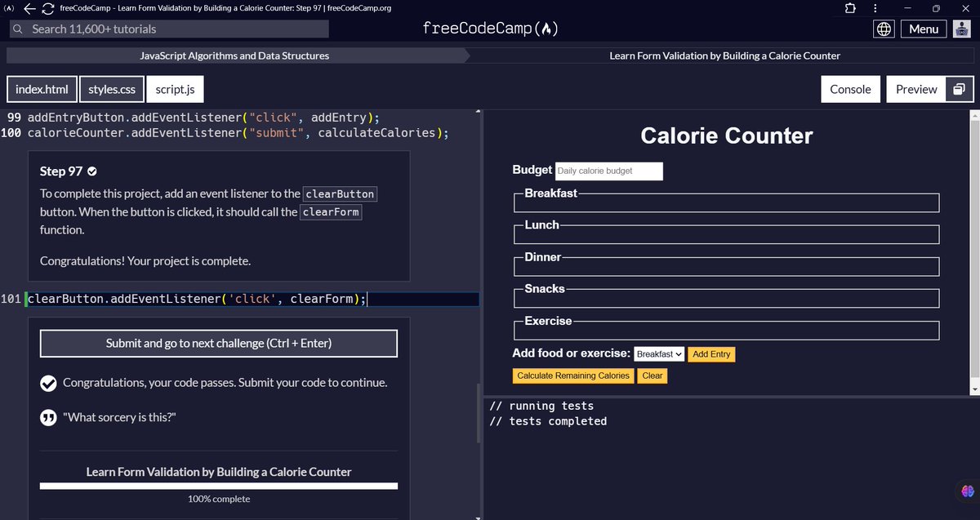
Task: Focus the Daily calorie budget input
Action: click(x=609, y=171)
